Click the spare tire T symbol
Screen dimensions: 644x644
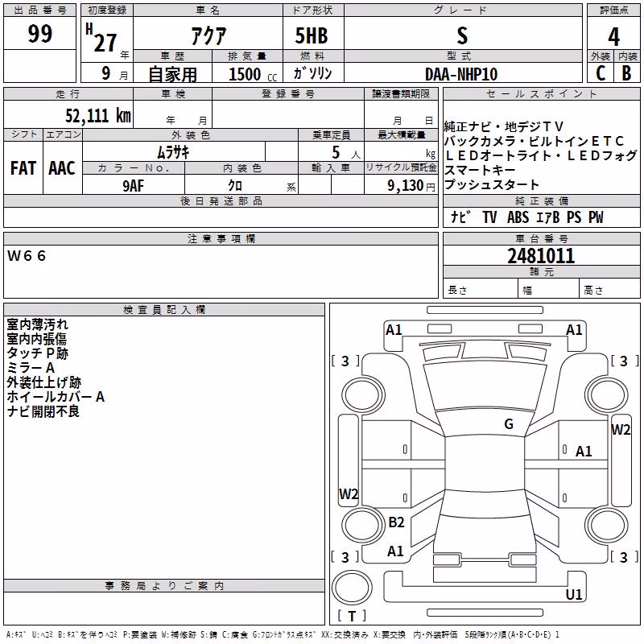[352, 616]
